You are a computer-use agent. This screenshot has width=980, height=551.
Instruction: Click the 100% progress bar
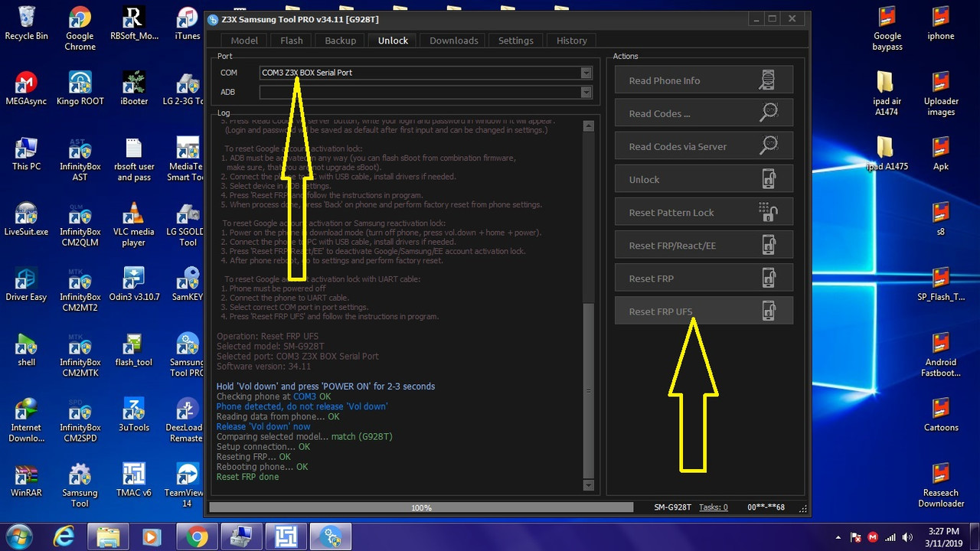click(x=421, y=507)
